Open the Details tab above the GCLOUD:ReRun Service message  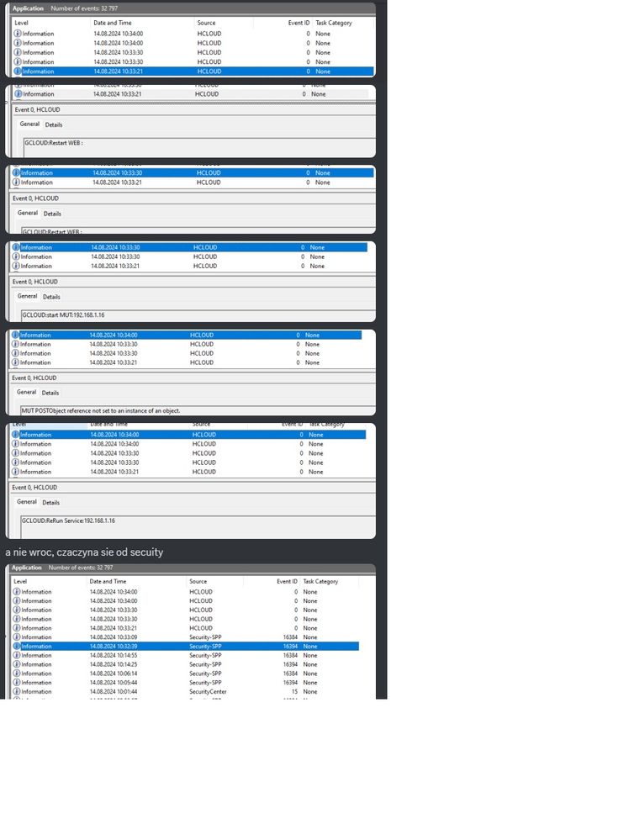[x=51, y=503]
